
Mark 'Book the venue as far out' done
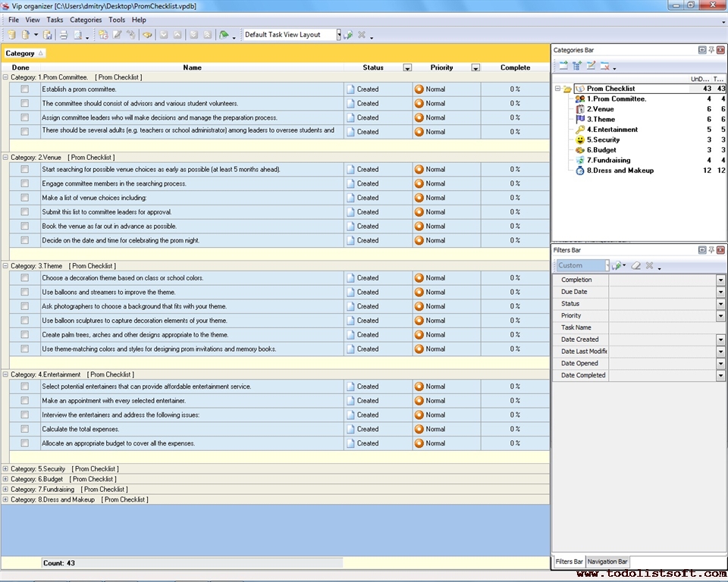[x=25, y=227]
